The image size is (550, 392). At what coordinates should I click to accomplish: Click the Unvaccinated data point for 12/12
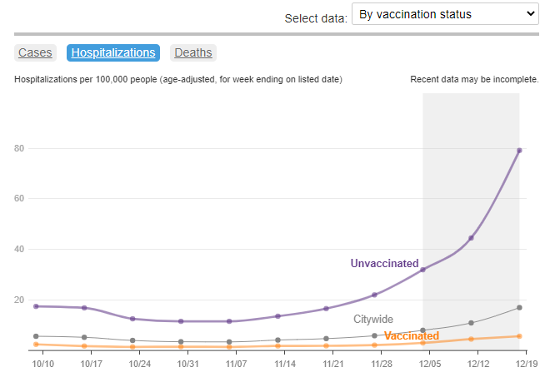pyautogui.click(x=471, y=238)
